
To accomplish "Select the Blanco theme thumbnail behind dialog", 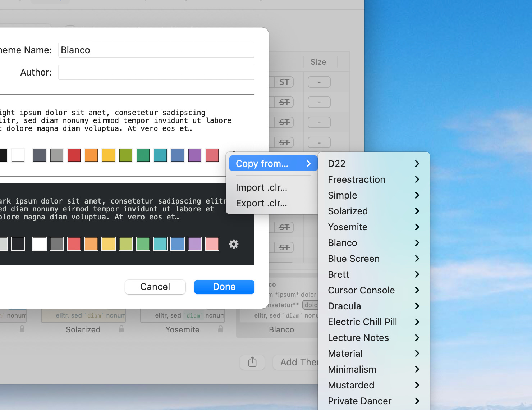I will (281, 316).
